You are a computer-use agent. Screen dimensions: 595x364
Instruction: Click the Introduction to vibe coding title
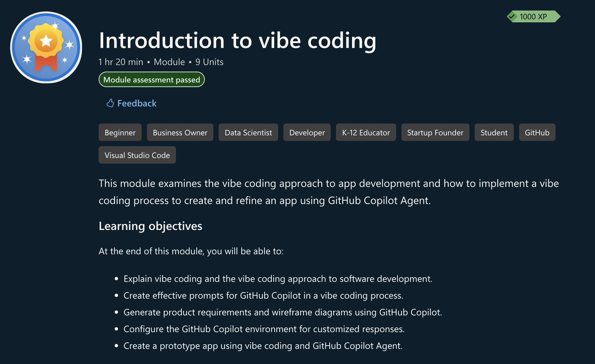coord(237,41)
